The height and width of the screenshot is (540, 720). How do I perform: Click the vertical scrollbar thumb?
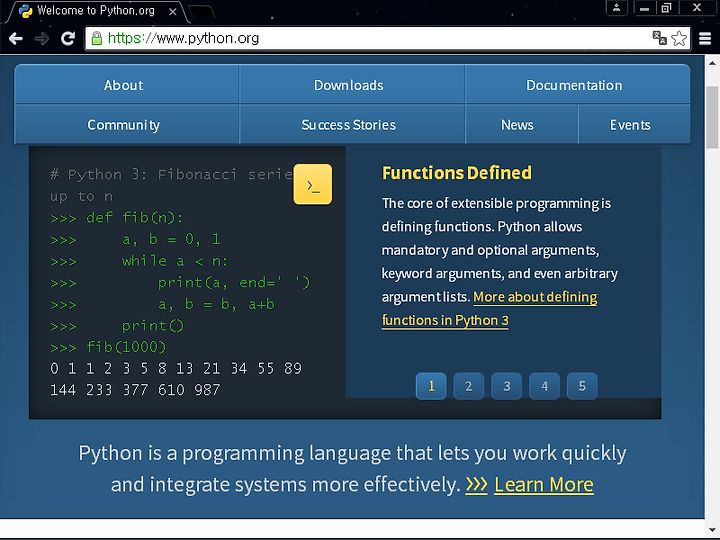(712, 118)
